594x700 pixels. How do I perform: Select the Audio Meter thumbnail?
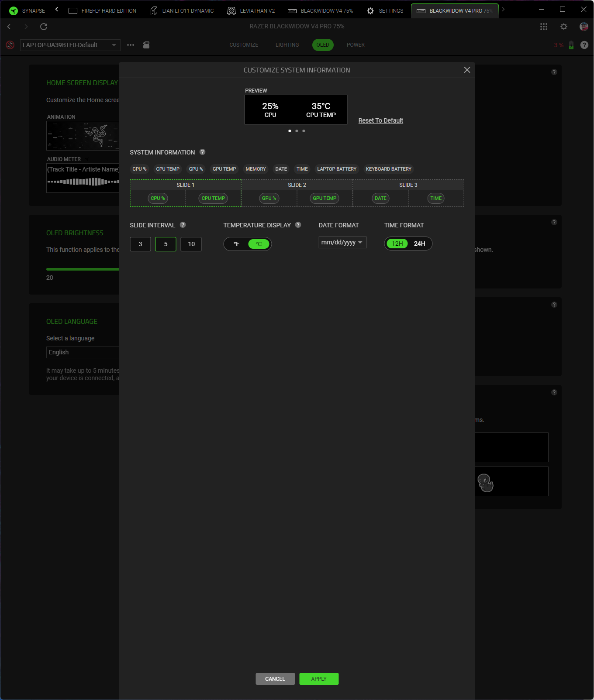click(83, 178)
